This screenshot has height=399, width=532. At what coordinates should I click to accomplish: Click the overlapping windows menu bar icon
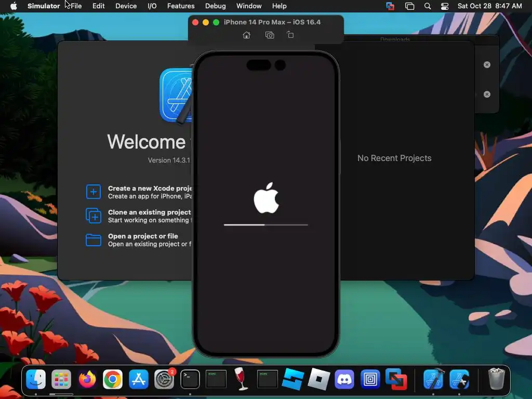click(409, 6)
